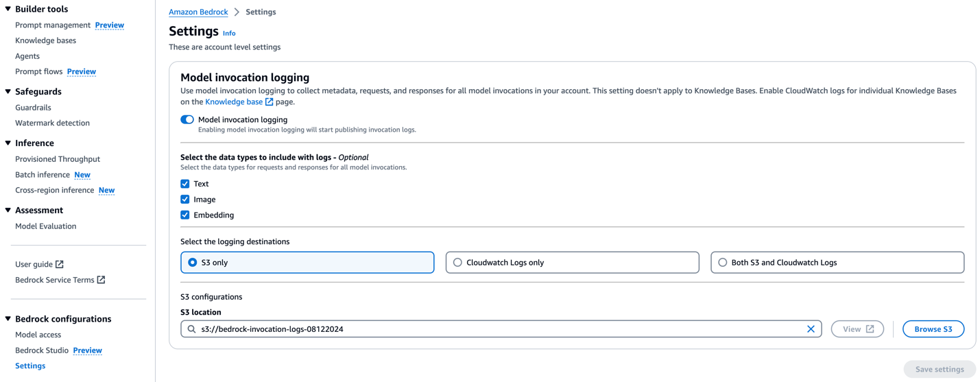Collapse the Bedrock configurations section
The width and height of the screenshot is (980, 382).
tap(8, 319)
